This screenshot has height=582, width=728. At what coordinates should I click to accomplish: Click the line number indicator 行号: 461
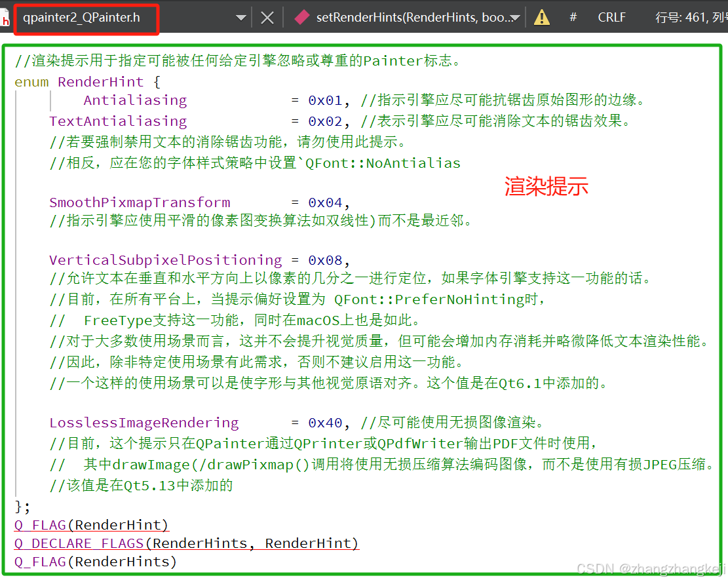[x=680, y=17]
